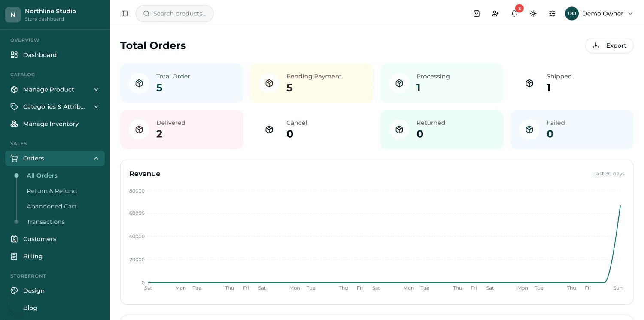Viewport: 644px width, 320px height.
Task: Open Dashboard in the sidebar
Action: 55,55
